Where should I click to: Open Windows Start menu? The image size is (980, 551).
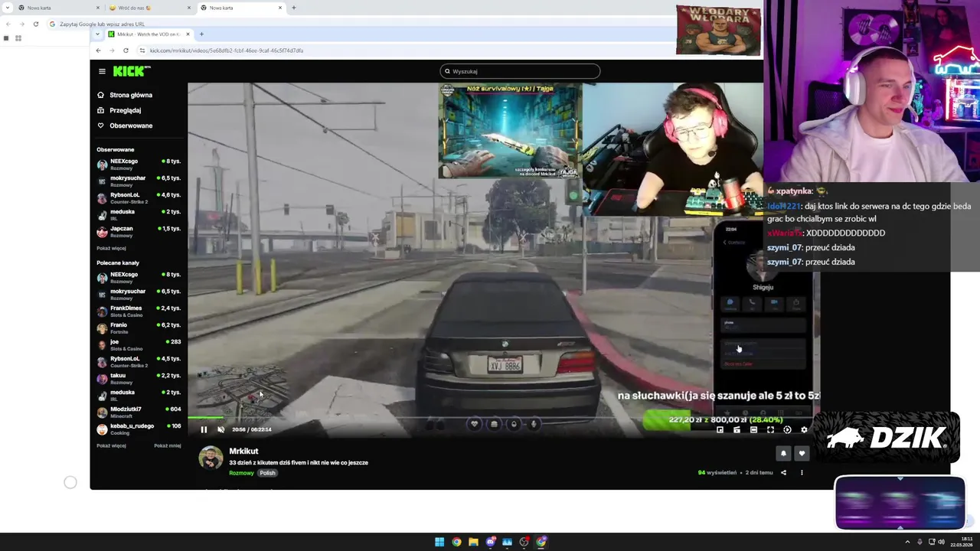439,542
